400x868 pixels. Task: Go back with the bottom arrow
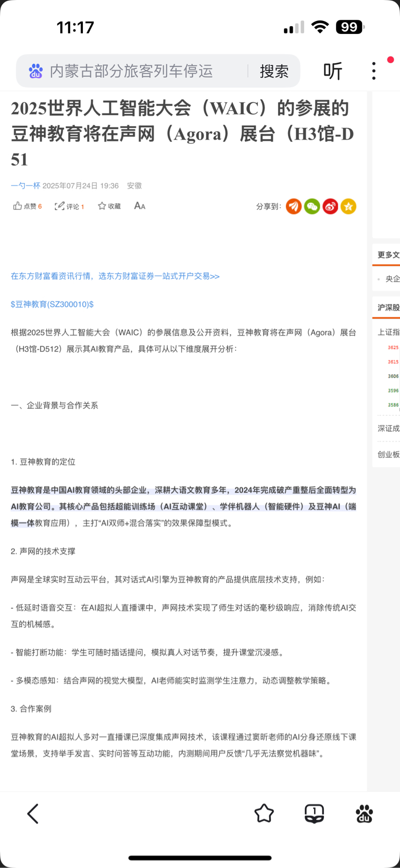[x=33, y=814]
